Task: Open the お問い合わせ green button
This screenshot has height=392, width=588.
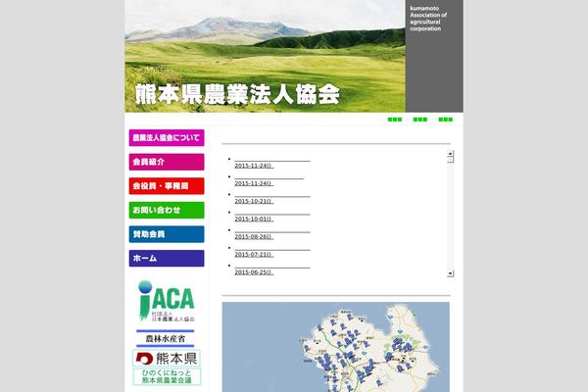Action: pos(167,210)
